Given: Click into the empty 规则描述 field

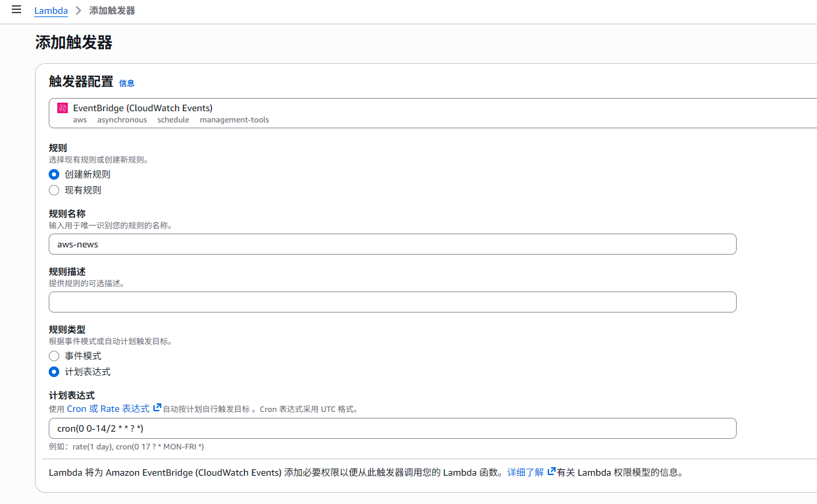Looking at the screenshot, I should 392,302.
